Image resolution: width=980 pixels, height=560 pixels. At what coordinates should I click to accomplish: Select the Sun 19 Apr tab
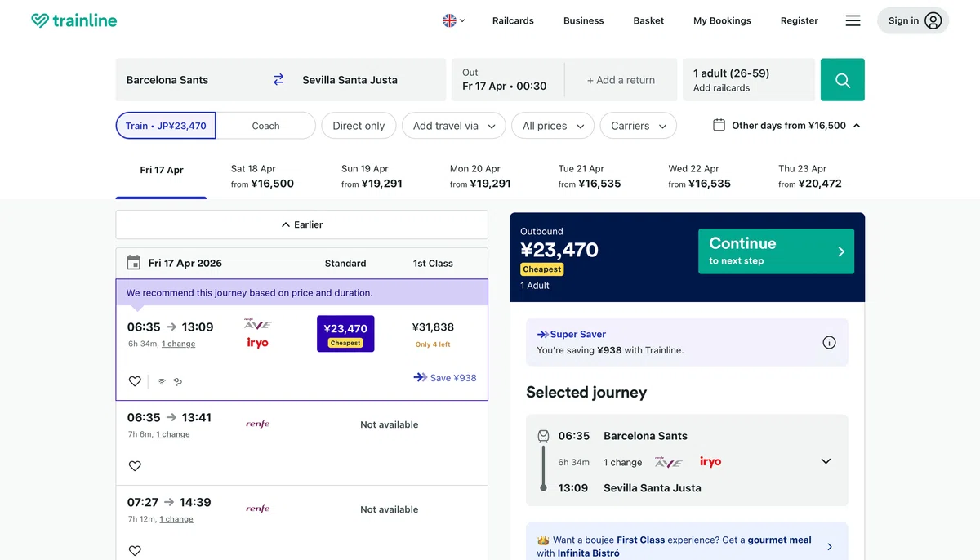coord(372,176)
